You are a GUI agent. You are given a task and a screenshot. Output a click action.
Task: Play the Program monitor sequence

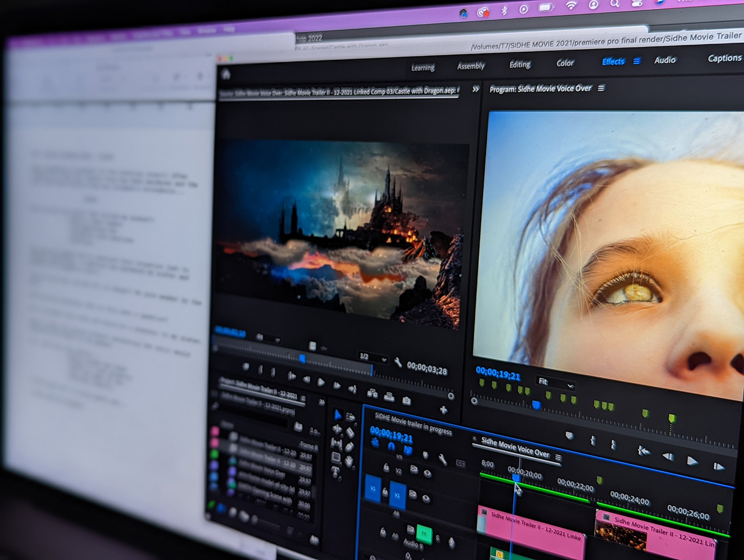click(692, 461)
